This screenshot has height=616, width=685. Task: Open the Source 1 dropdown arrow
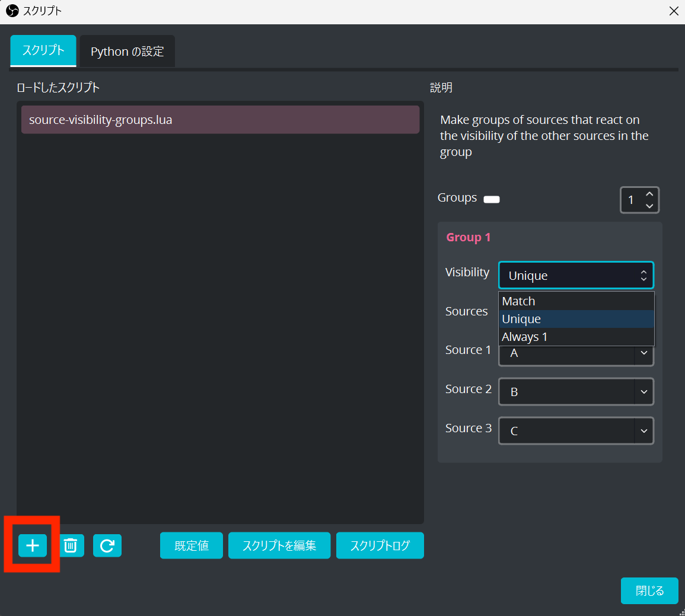(x=644, y=354)
